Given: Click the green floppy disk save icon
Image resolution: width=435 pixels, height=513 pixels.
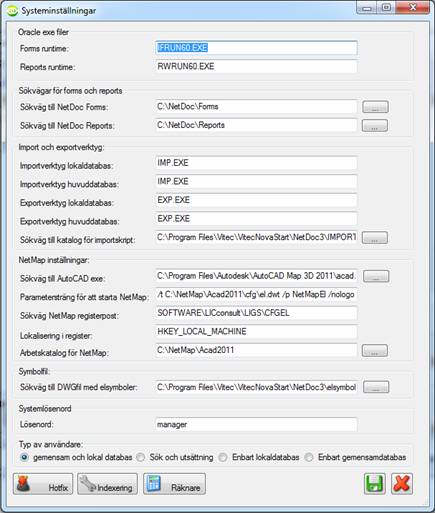Looking at the screenshot, I should [x=375, y=484].
